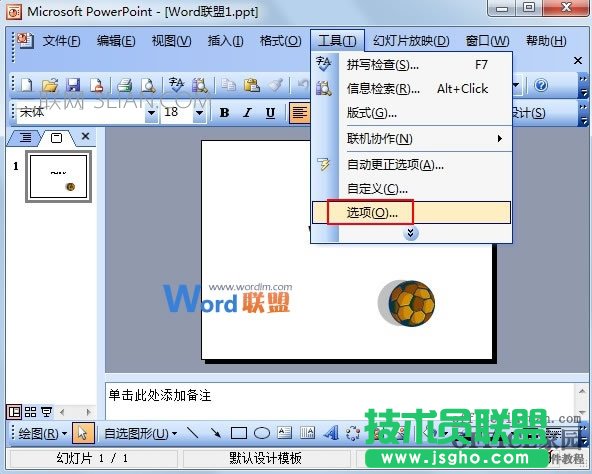
Task: Click notes area to add notes
Action: [x=340, y=400]
